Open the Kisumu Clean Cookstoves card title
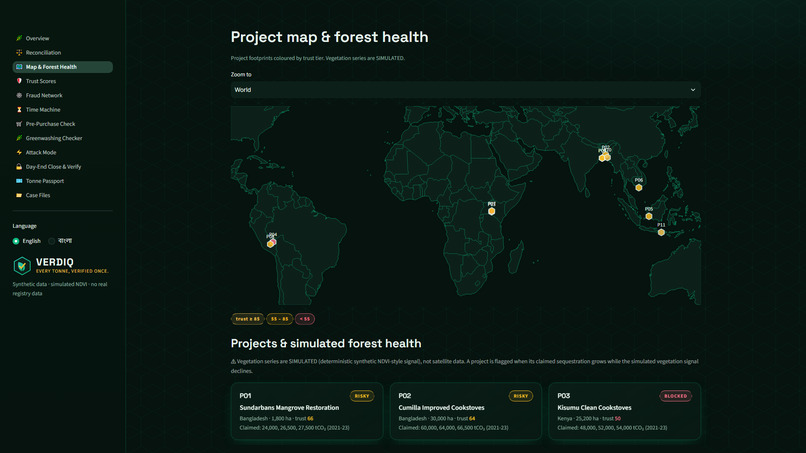The image size is (806, 453). pos(594,408)
